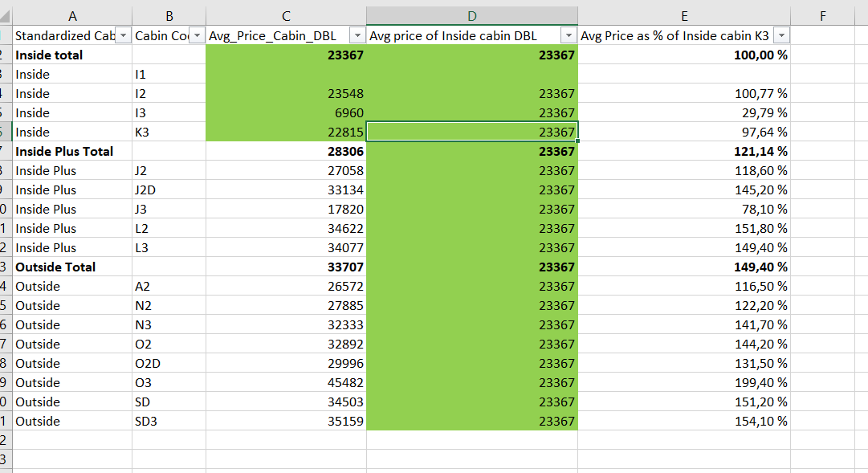Open filter dropdown for Avg price of Inside cabin DBL
The image size is (868, 473).
[x=568, y=35]
